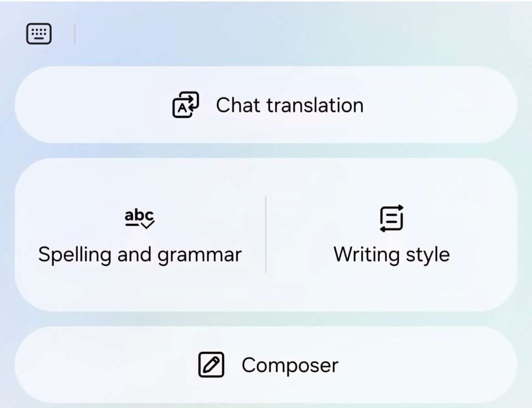Click divider between Spelling and Writing style
The height and width of the screenshot is (408, 532).
pos(266,235)
